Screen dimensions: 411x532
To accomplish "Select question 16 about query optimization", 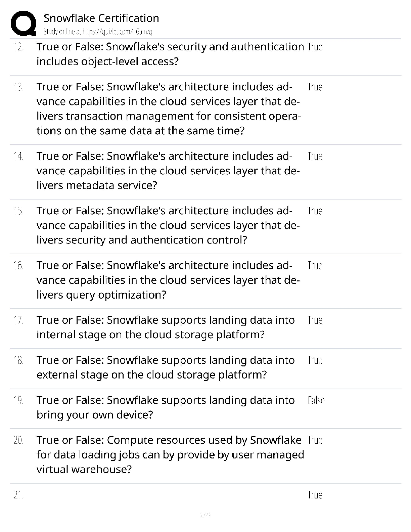I will (x=168, y=280).
